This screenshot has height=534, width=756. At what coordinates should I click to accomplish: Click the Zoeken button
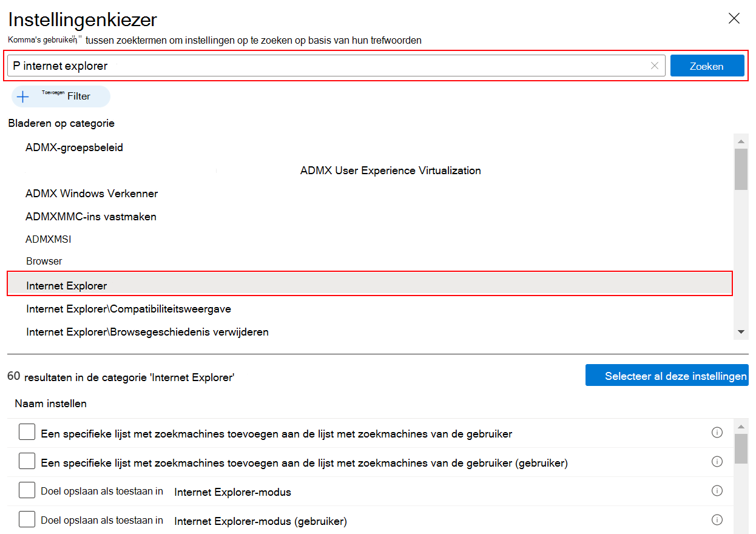[x=707, y=66]
